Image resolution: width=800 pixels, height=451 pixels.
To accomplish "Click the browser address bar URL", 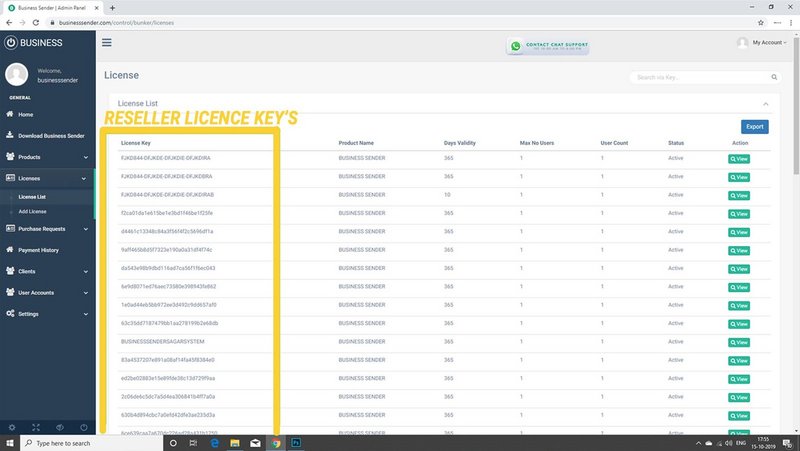I will [116, 22].
